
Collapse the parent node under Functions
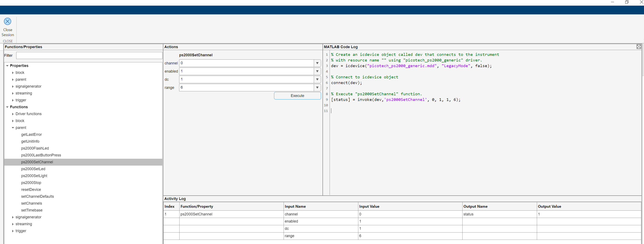(13, 128)
